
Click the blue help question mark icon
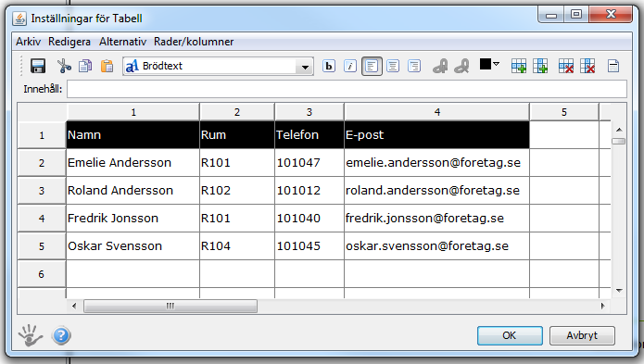(61, 335)
